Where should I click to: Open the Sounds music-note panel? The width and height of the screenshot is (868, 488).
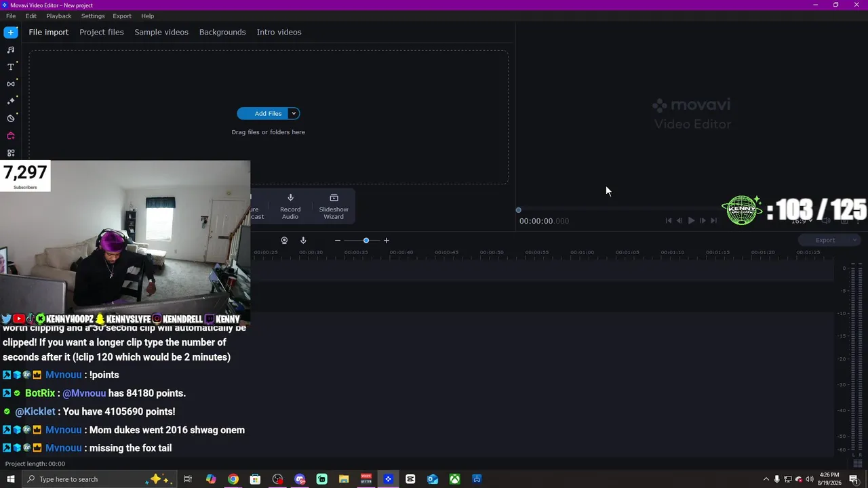(11, 49)
